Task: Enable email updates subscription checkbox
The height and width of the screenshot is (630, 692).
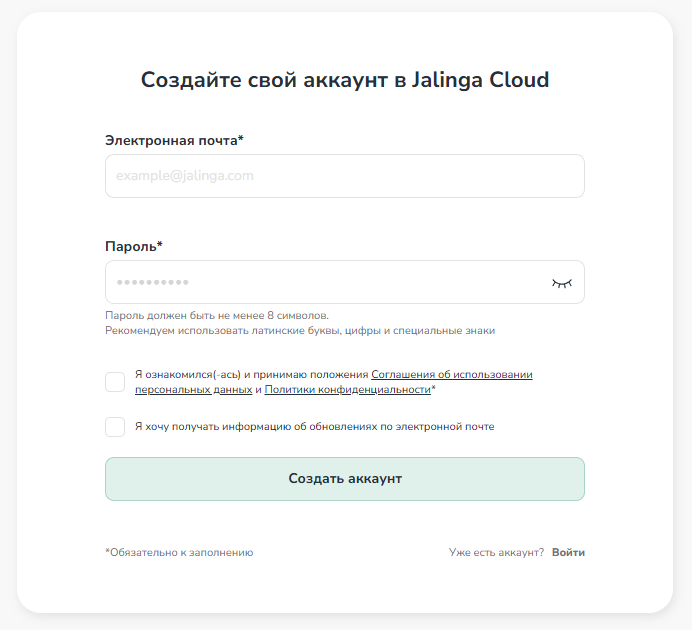Action: (x=115, y=427)
